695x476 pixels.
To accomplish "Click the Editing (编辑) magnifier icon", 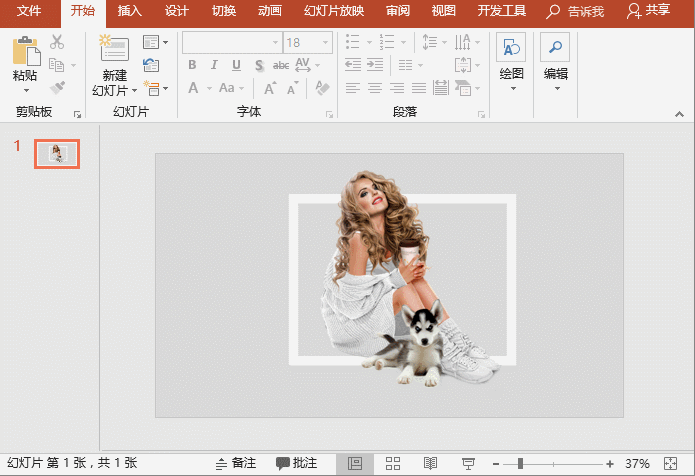I will (555, 50).
